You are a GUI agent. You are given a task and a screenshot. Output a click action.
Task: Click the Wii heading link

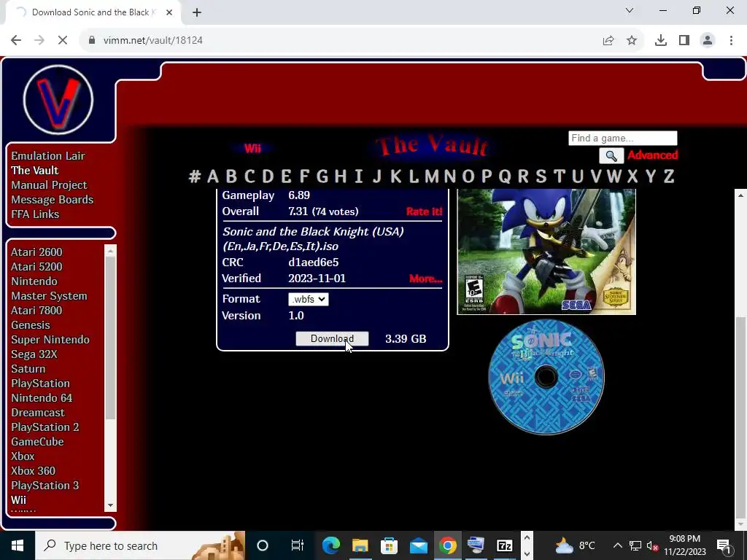click(x=252, y=148)
